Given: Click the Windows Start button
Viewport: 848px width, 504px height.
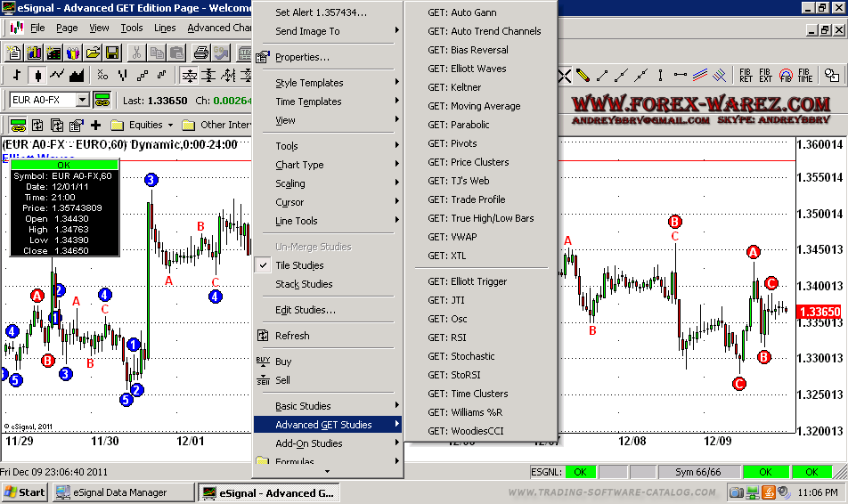Looking at the screenshot, I should point(25,492).
